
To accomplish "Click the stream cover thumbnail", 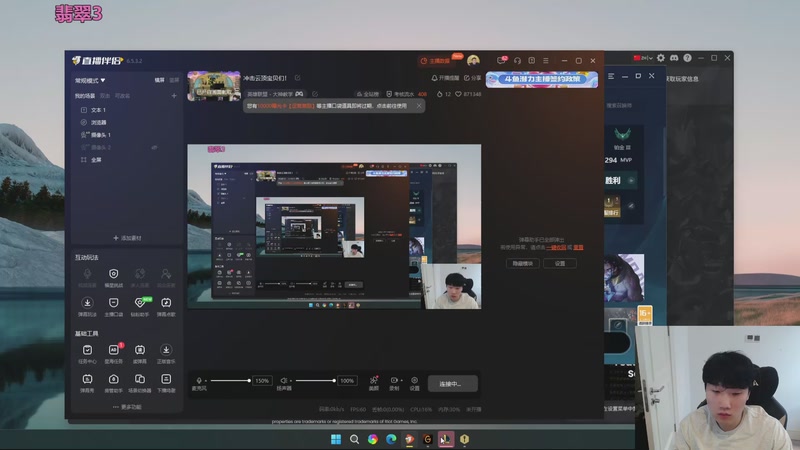I will (214, 86).
